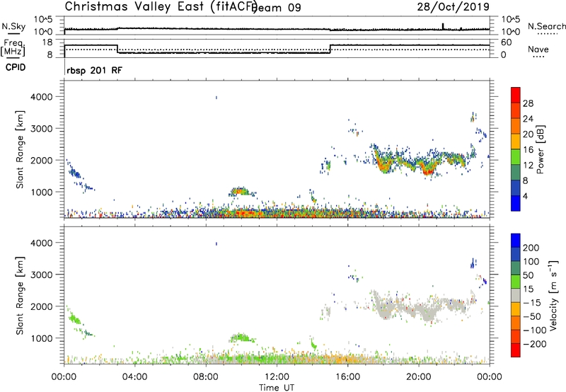This screenshot has height=392, width=566.
Task: Click the '50' velocity colorbar tick
Action: point(528,275)
